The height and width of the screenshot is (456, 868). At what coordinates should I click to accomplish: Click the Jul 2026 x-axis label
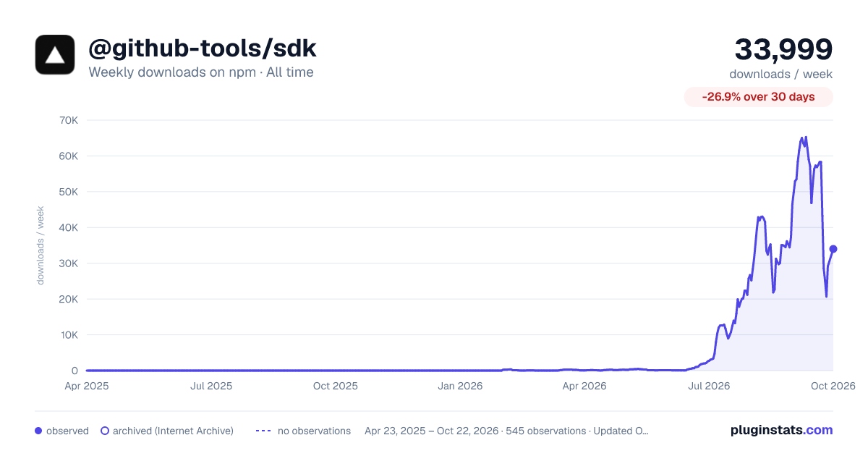tap(708, 386)
